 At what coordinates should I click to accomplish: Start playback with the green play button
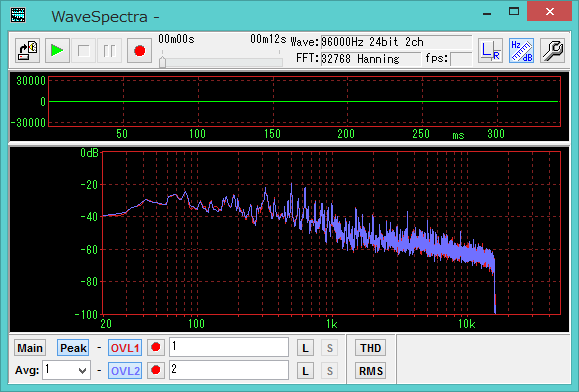coord(57,51)
